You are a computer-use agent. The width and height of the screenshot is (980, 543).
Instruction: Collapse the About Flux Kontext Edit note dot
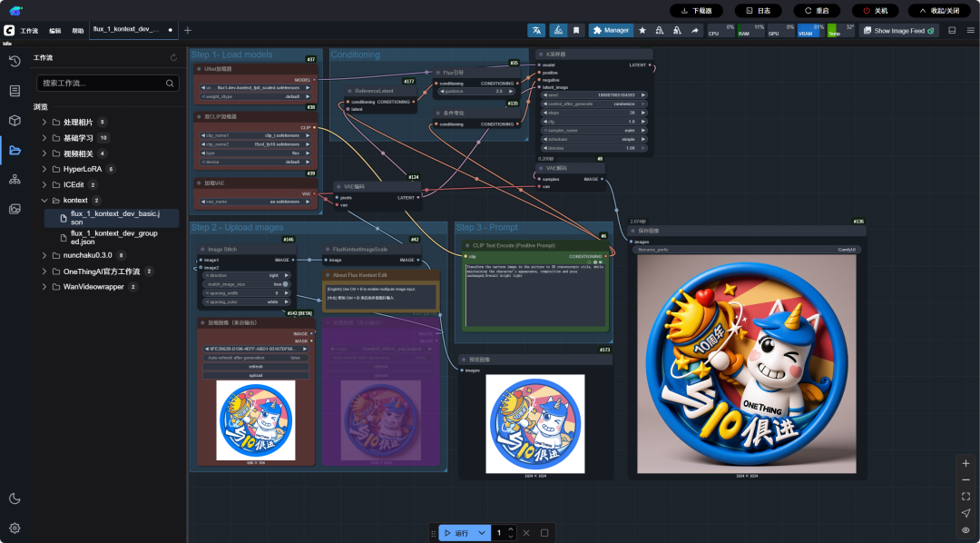pyautogui.click(x=327, y=274)
